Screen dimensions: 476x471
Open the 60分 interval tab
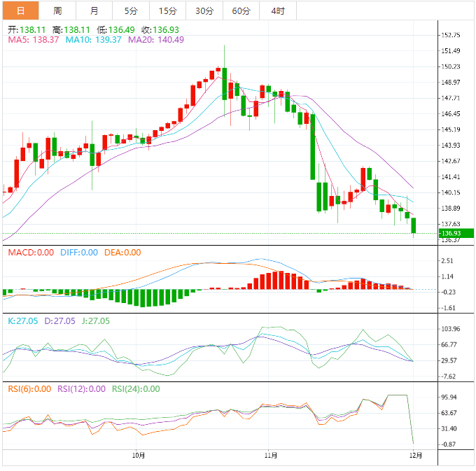pos(241,10)
